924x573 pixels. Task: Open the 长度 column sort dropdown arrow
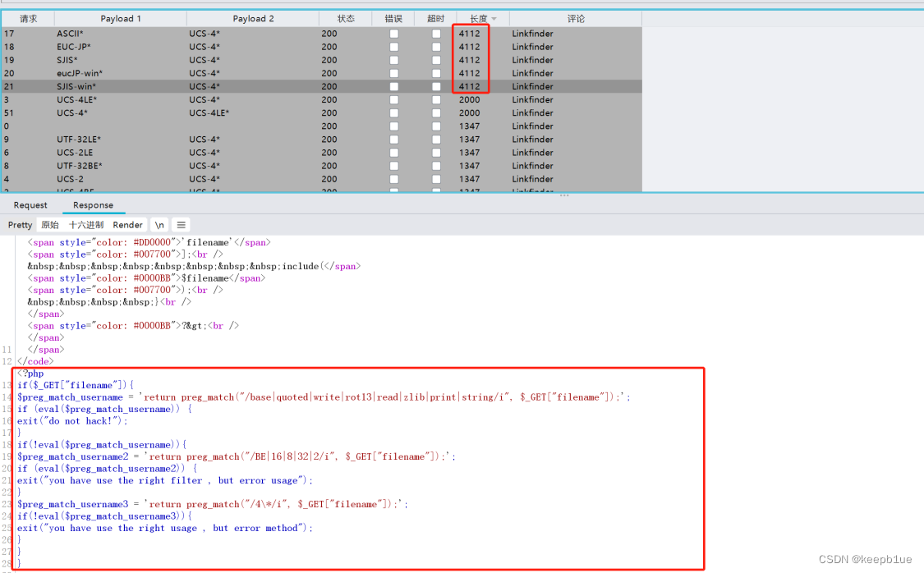click(493, 18)
